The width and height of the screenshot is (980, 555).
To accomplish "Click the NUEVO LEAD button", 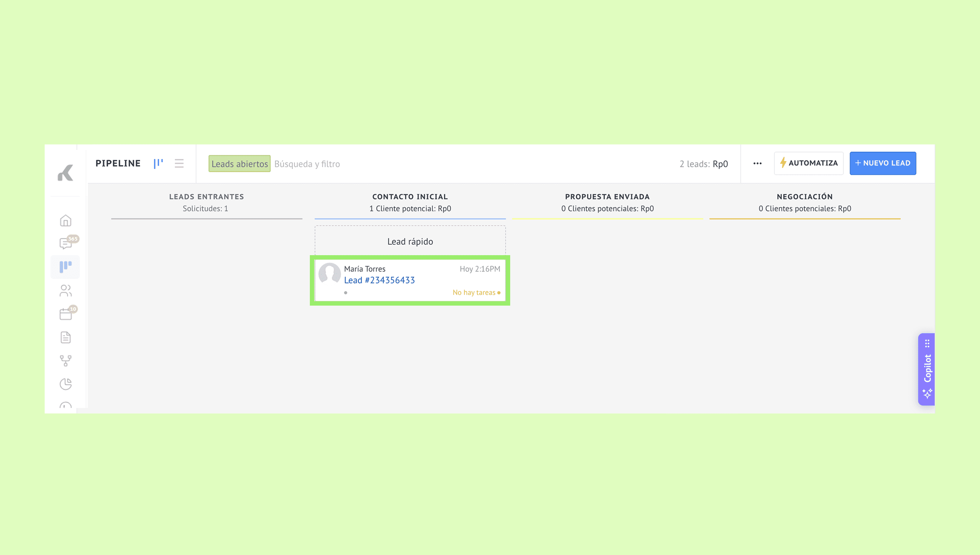I will tap(882, 163).
